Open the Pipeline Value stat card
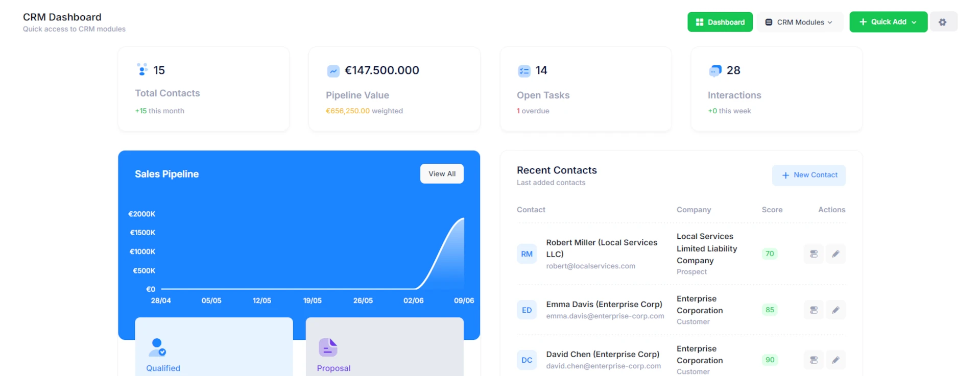This screenshot has width=980, height=376. click(394, 89)
